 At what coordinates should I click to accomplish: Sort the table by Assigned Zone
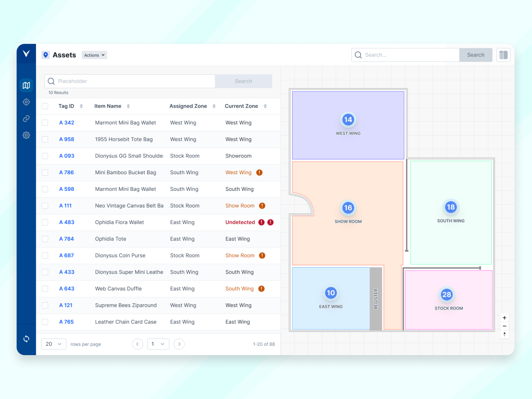[x=214, y=106]
